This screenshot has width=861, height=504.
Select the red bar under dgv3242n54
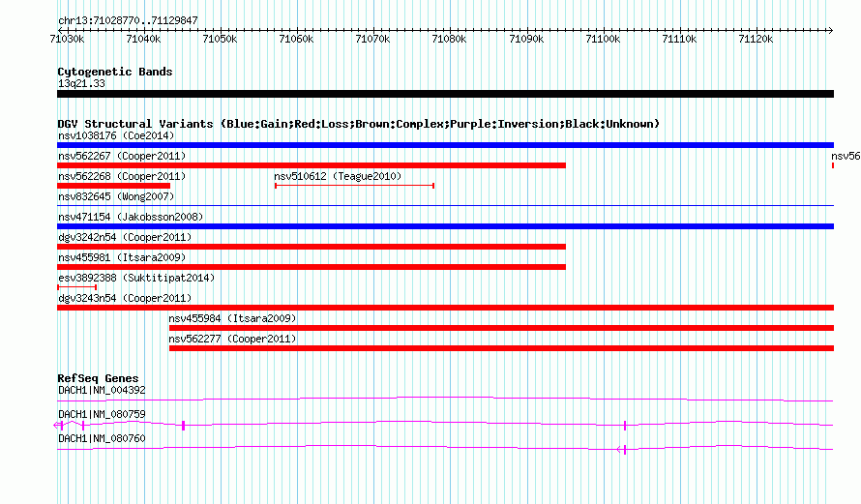312,247
